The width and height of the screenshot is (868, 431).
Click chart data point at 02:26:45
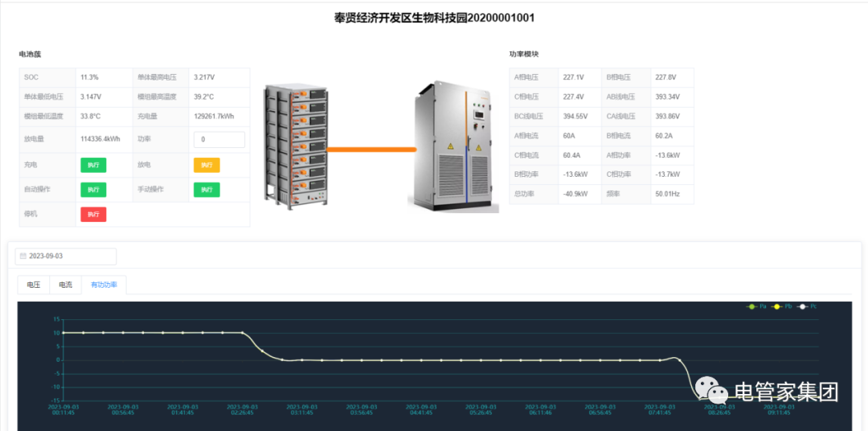[242, 333]
